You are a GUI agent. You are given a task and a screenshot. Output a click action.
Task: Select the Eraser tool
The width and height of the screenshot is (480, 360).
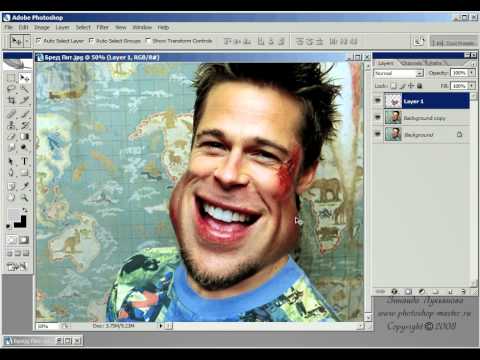tap(11, 136)
